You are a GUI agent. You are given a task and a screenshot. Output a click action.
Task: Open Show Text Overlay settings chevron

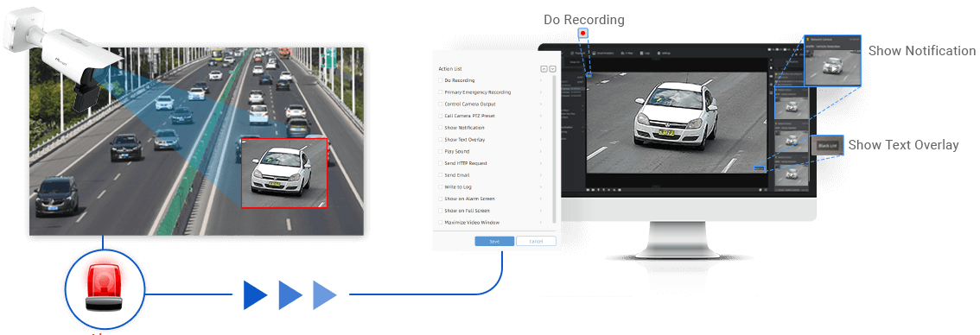click(x=541, y=140)
